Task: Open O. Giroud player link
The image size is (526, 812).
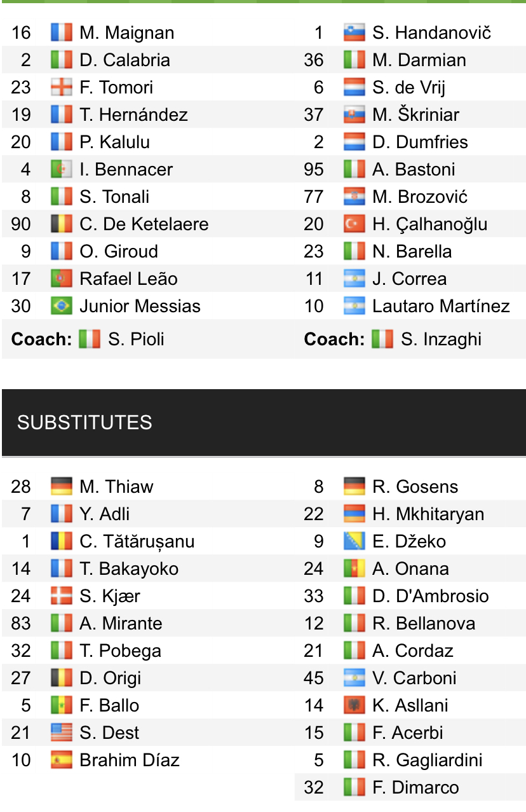Action: 119,251
